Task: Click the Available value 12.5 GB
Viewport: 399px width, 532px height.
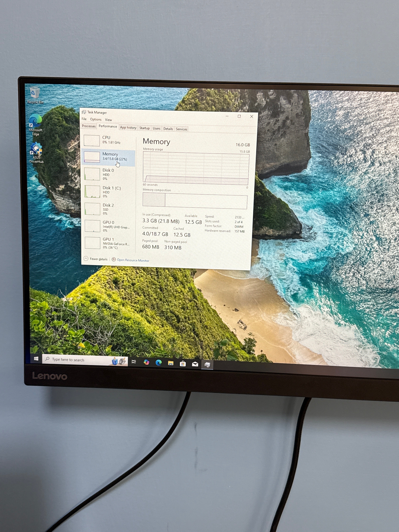Action: [x=193, y=222]
